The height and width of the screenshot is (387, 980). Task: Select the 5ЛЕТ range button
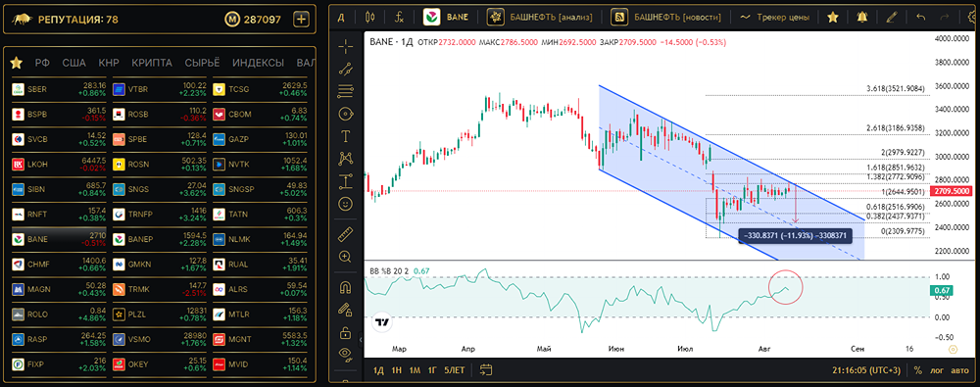455,370
